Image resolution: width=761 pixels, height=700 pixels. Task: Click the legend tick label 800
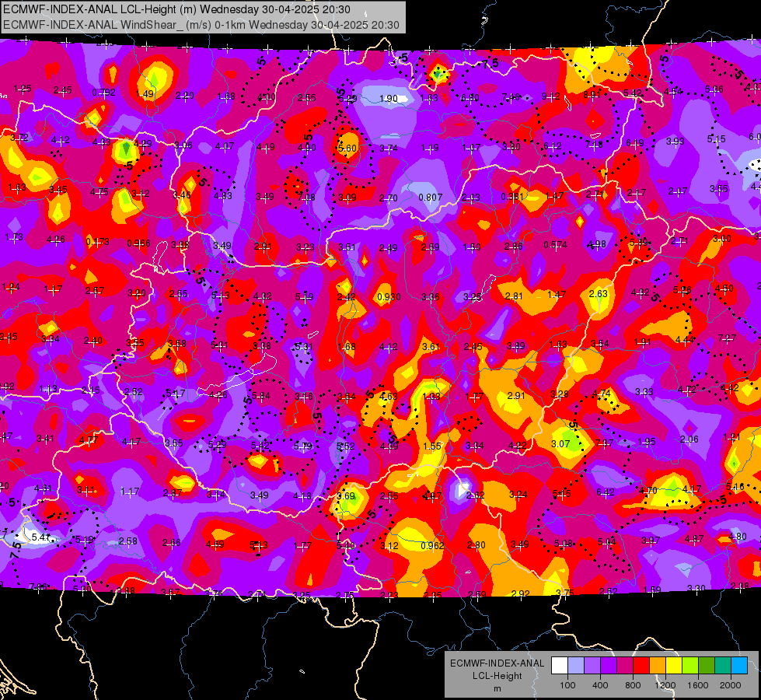coord(633,685)
